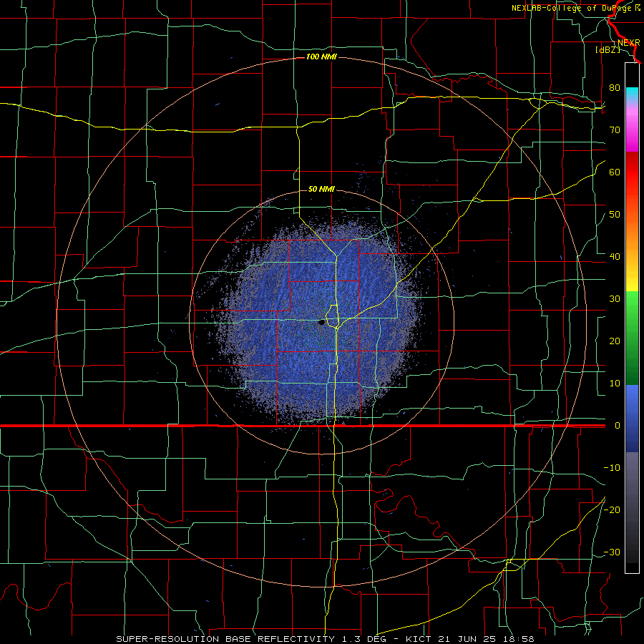This screenshot has width=644, height=644.
Task: Click the "0" value on the dBZ scale
Action: point(618,426)
